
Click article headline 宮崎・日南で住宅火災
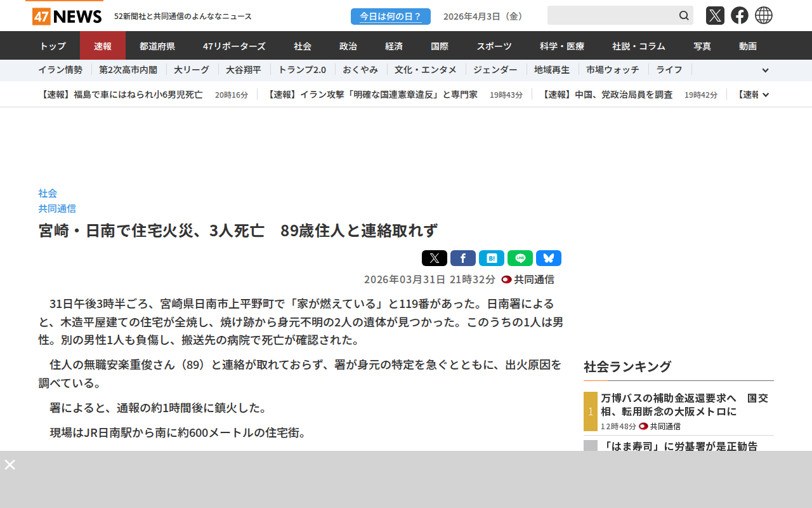coord(239,231)
